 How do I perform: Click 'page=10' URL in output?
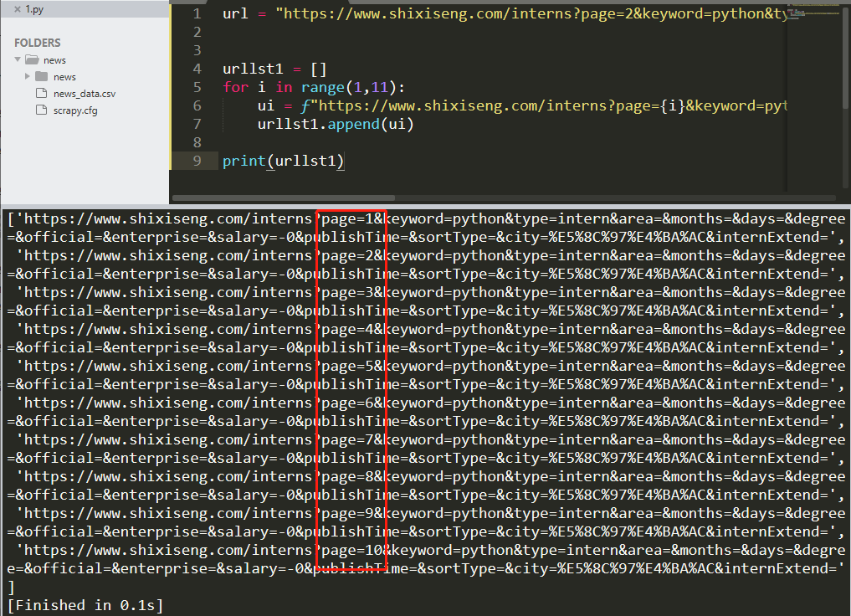coord(352,551)
